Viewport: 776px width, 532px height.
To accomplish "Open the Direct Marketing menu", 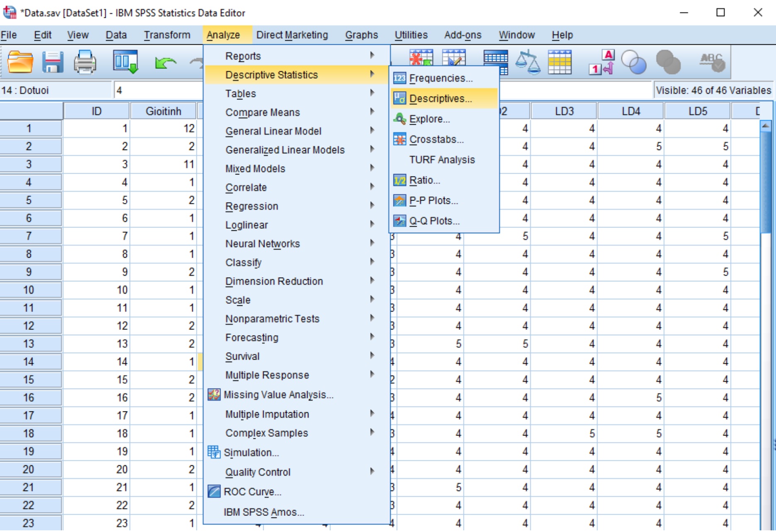I will tap(292, 35).
